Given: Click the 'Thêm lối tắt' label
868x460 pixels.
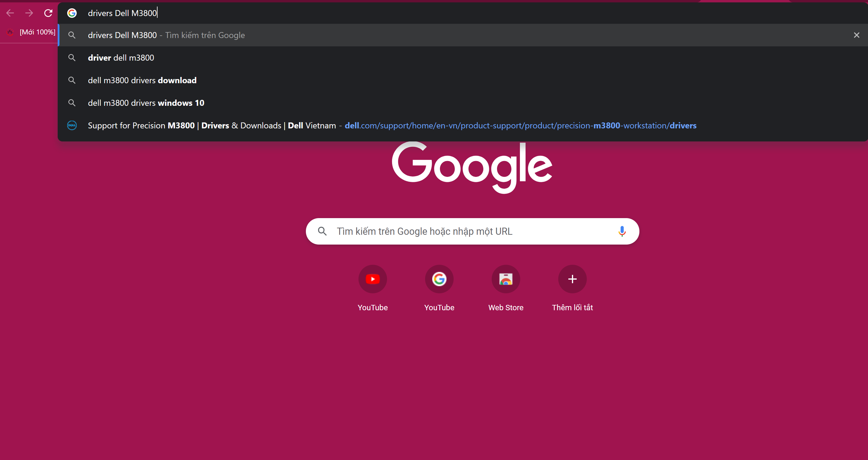Looking at the screenshot, I should [572, 308].
